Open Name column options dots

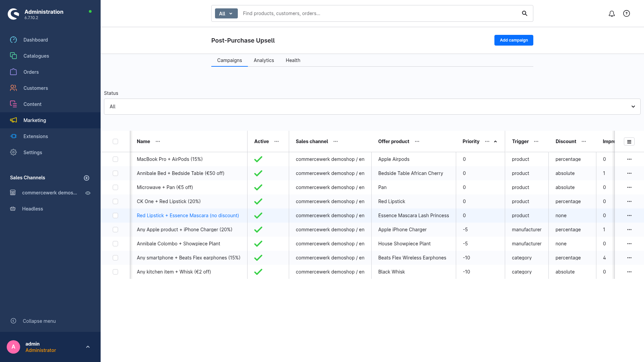click(158, 141)
